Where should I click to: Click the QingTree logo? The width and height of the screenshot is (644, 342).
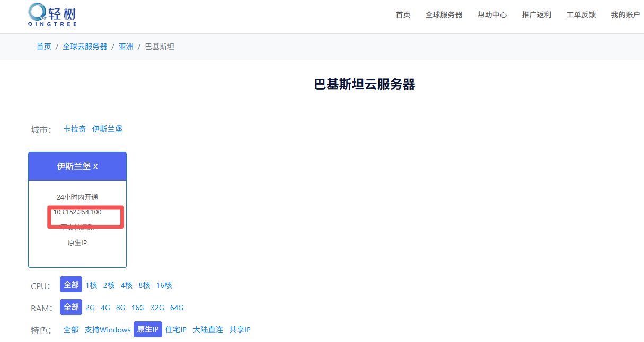pos(52,15)
